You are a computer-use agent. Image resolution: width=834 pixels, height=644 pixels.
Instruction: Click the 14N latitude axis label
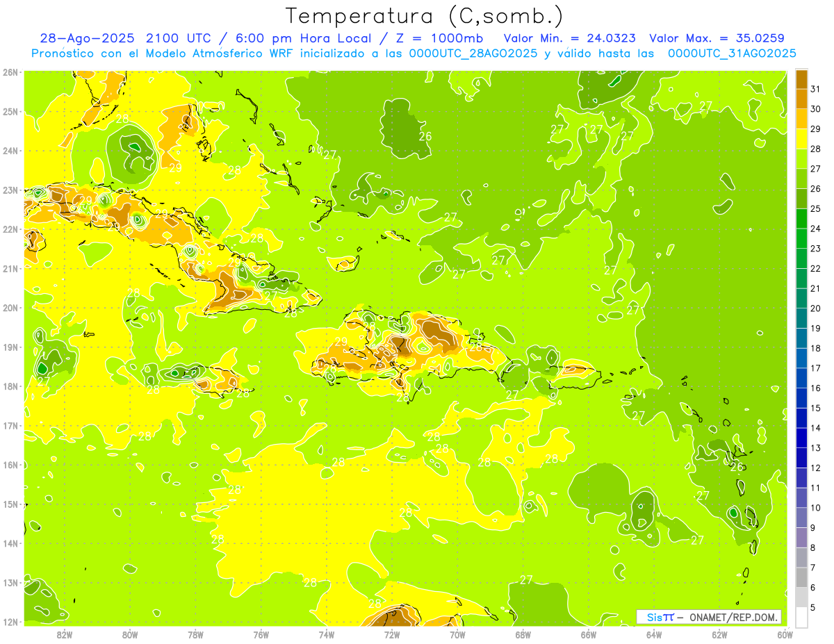[10, 543]
